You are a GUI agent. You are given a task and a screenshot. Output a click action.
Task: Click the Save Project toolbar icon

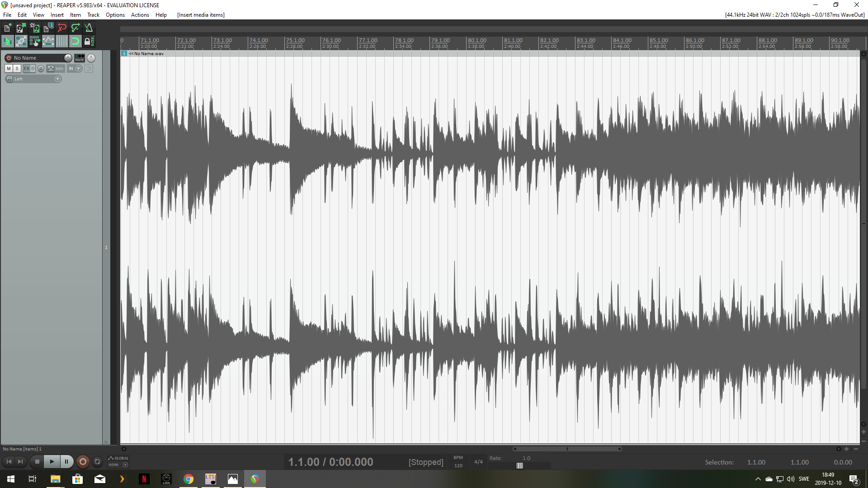tap(34, 28)
